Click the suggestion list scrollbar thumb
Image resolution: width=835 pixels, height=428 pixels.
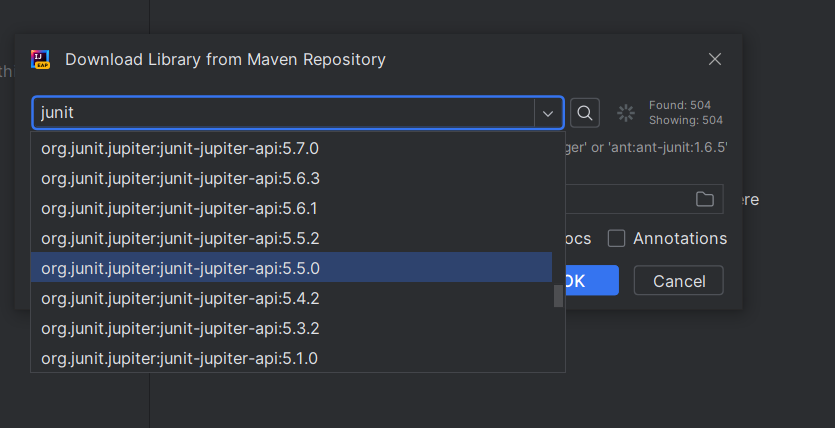click(x=558, y=296)
